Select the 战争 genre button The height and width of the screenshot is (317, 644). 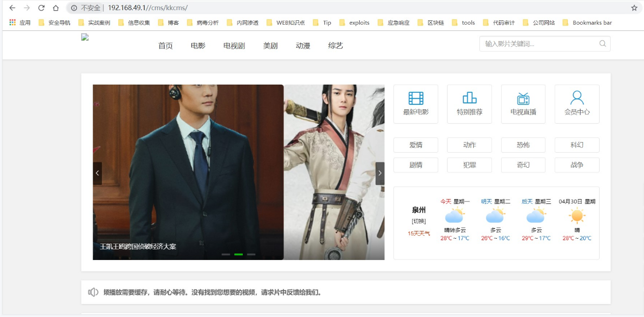(577, 165)
